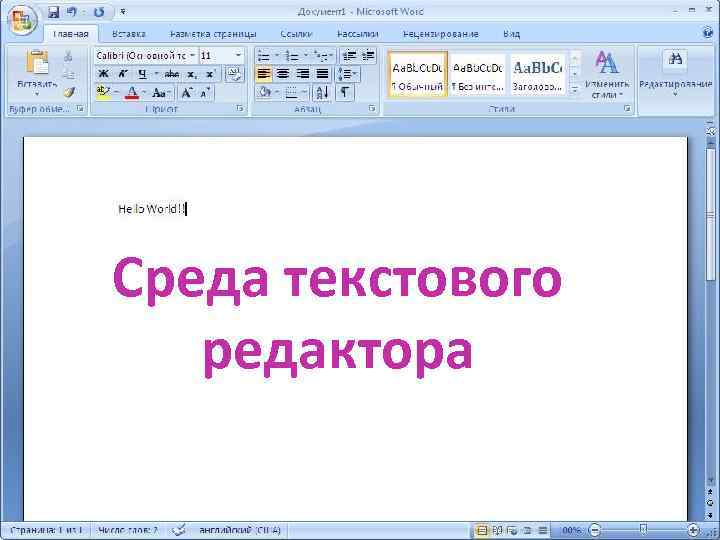The width and height of the screenshot is (720, 540).
Task: Open Рецензирование ribbon tab
Action: coord(441,34)
